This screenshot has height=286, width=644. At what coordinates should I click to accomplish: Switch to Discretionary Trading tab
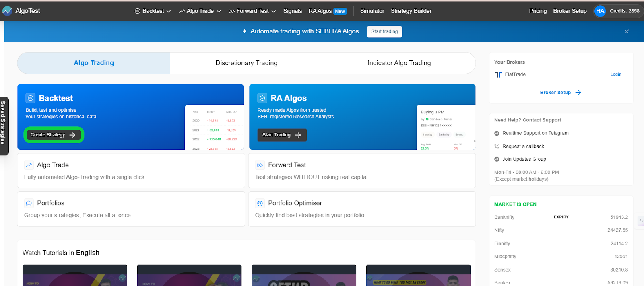(x=246, y=63)
